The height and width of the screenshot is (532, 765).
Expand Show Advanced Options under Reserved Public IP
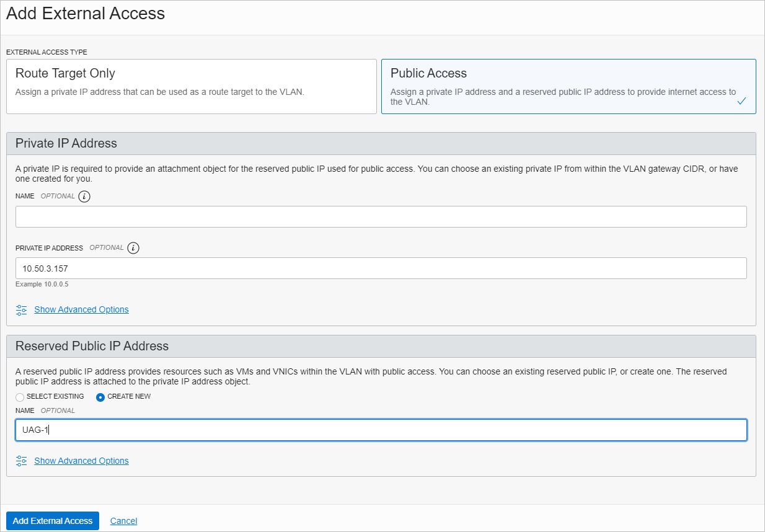point(81,461)
